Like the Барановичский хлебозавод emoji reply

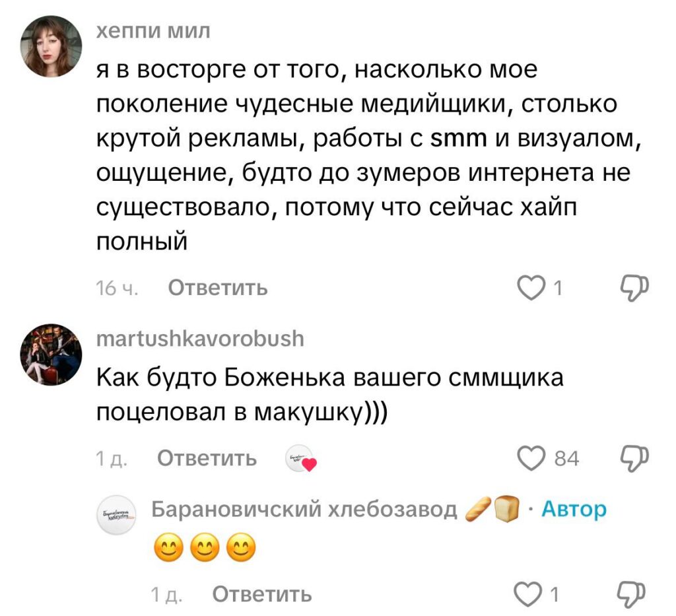[531, 594]
